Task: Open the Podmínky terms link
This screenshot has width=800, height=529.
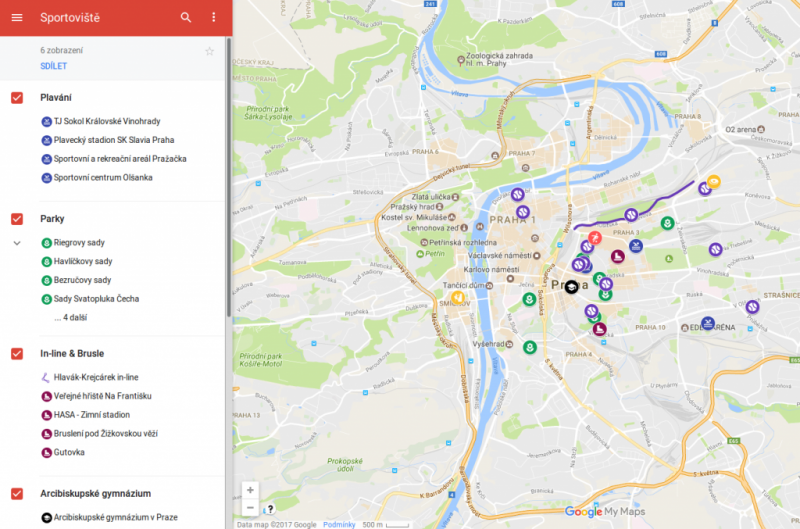Action: [339, 524]
